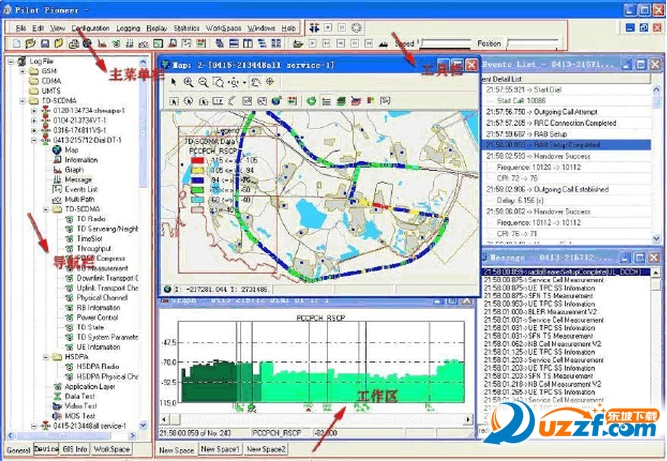667x461 pixels.
Task: Expand the 0128-134734 log entry
Action: [x=34, y=111]
